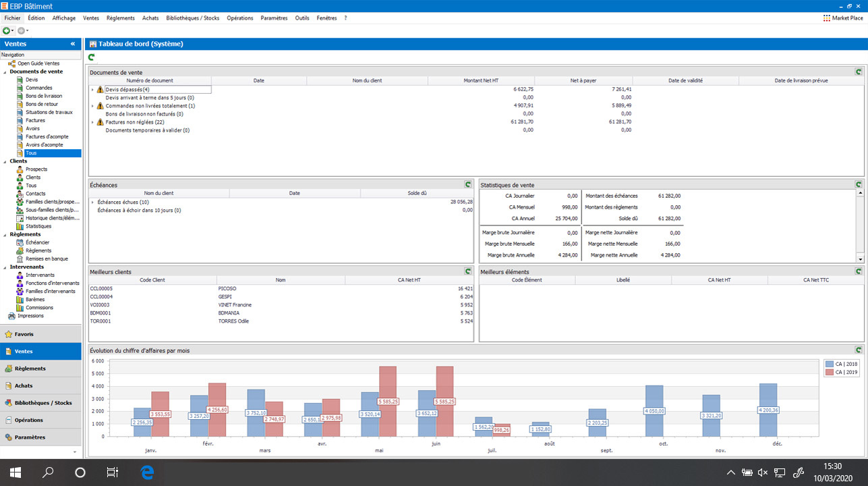Image resolution: width=868 pixels, height=486 pixels.
Task: Open the Paramètres menu
Action: point(273,18)
